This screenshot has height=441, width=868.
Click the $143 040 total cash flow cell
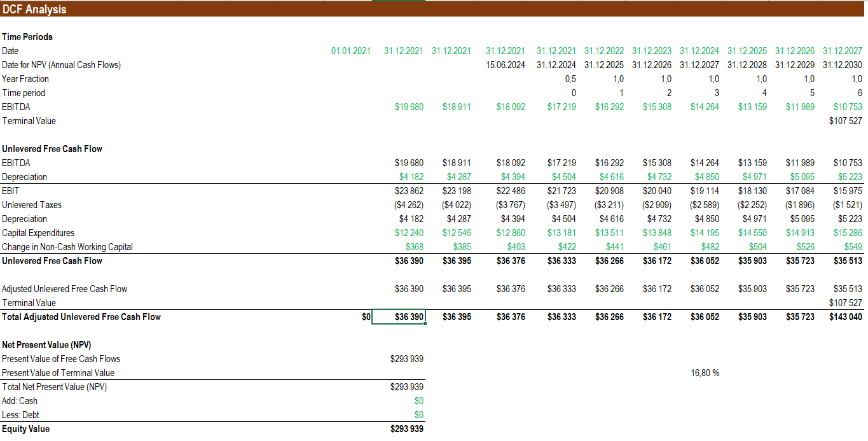click(846, 316)
